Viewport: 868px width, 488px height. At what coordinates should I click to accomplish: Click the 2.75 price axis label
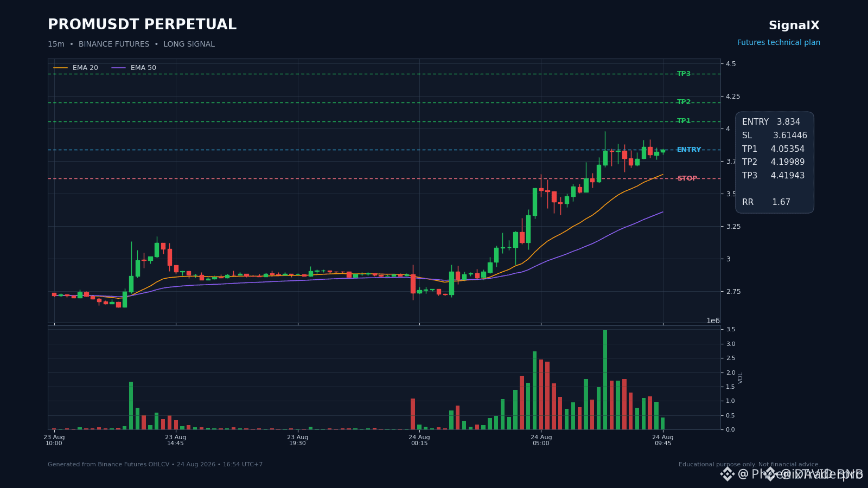pos(733,292)
